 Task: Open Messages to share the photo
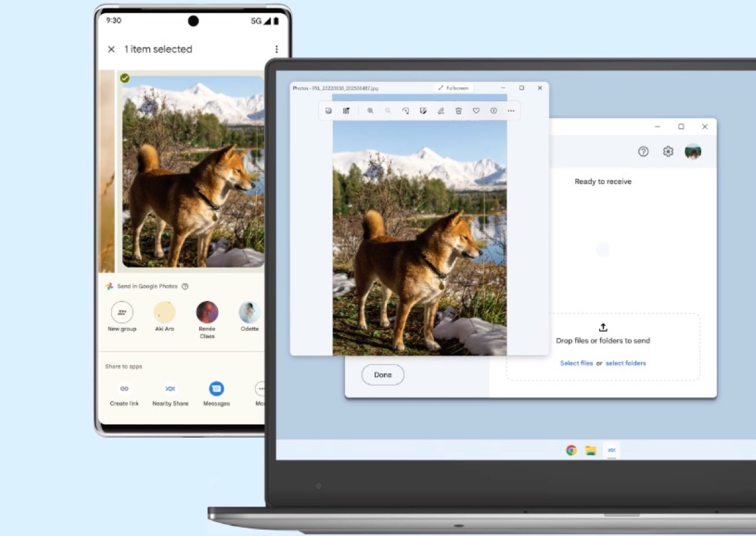(x=217, y=389)
